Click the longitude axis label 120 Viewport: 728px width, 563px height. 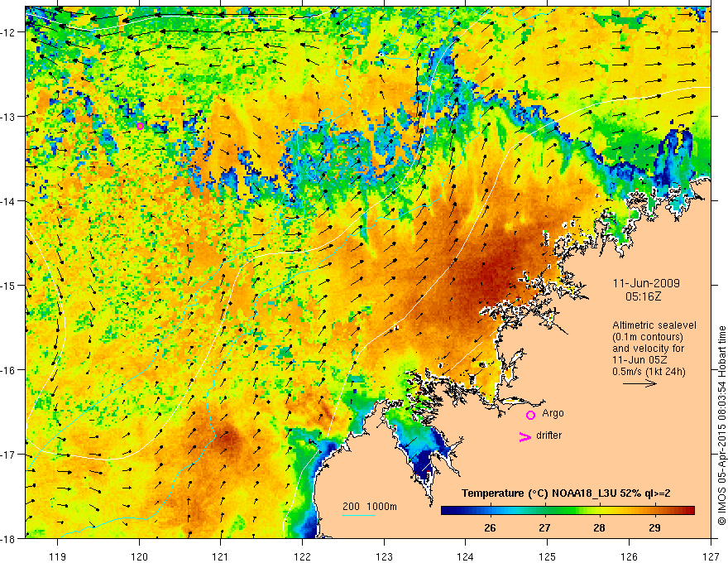click(x=139, y=556)
